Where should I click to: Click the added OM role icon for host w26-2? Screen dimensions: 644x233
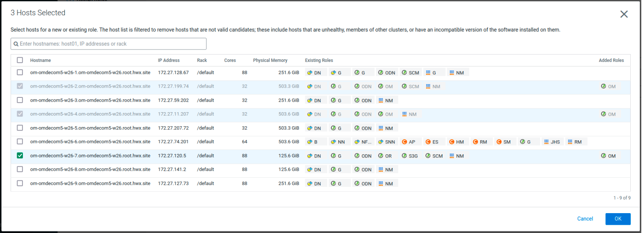[x=604, y=86]
